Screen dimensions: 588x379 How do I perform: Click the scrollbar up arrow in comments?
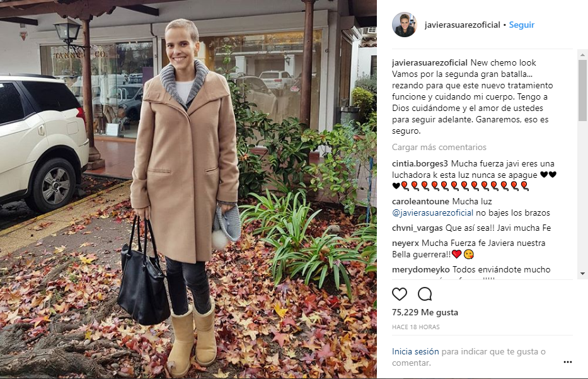point(582,55)
